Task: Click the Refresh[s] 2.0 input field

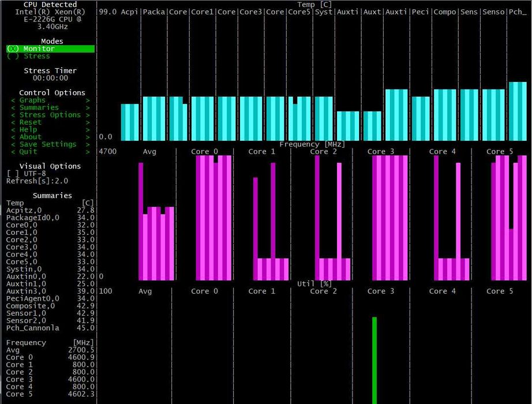Action: pyautogui.click(x=38, y=181)
